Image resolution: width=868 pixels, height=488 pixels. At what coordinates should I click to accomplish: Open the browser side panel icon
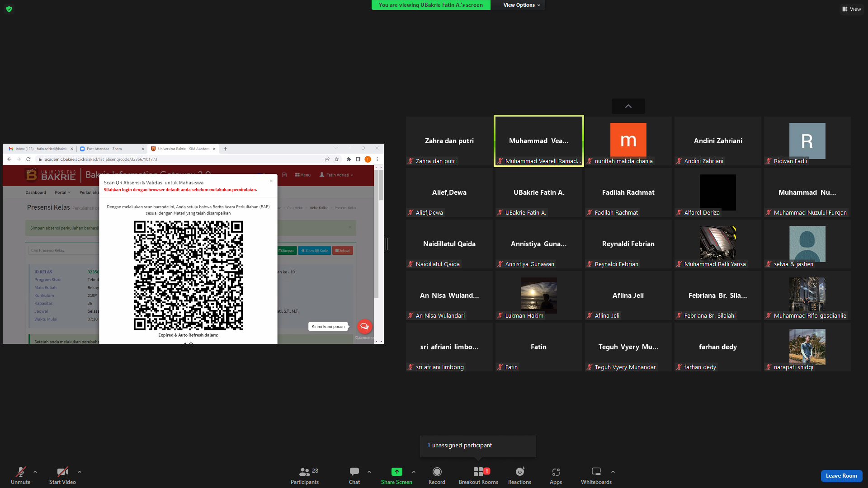coord(358,159)
